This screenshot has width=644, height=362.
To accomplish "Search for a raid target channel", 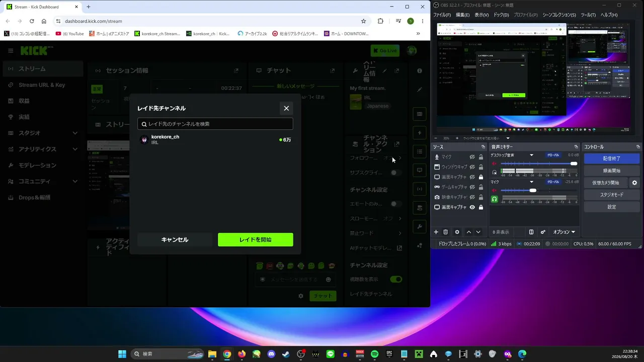I will pyautogui.click(x=215, y=124).
